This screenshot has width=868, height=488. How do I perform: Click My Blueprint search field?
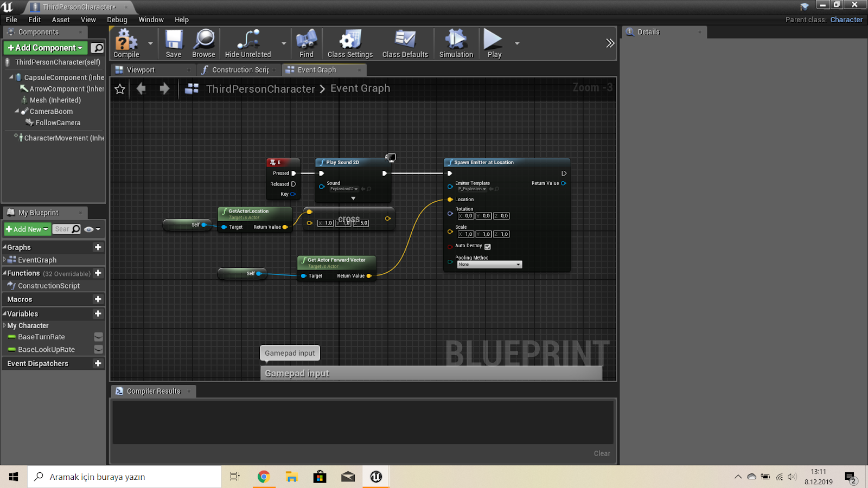tap(67, 229)
